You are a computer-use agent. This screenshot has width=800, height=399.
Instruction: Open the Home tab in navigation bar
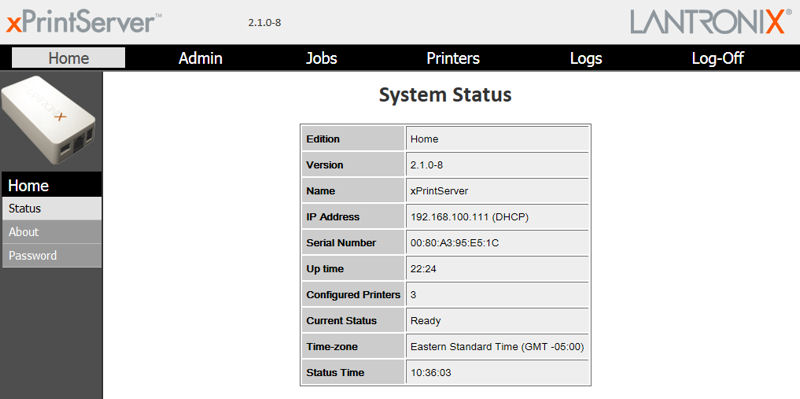[x=68, y=58]
